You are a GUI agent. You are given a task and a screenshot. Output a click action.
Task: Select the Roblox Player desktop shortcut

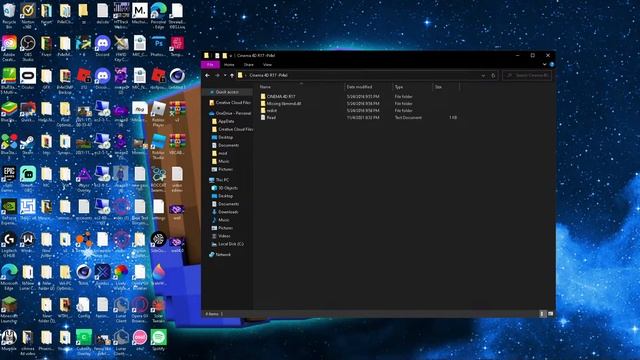pos(158,114)
